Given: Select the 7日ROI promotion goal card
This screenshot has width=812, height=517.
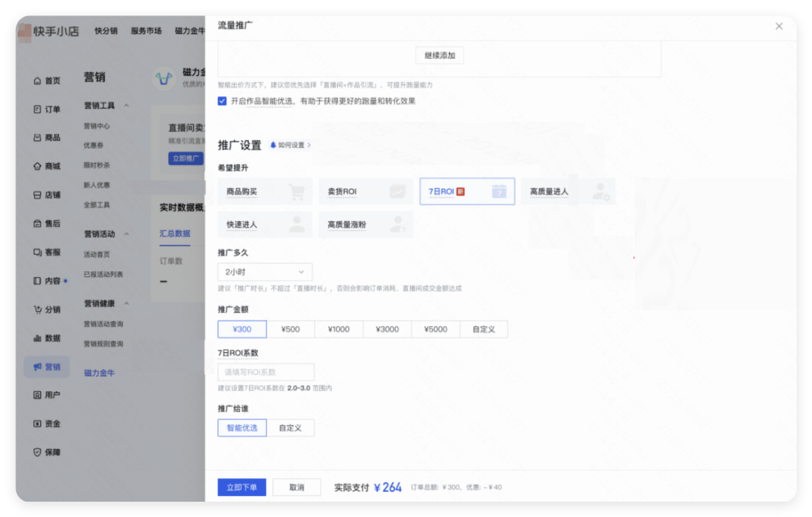Looking at the screenshot, I should (x=467, y=191).
